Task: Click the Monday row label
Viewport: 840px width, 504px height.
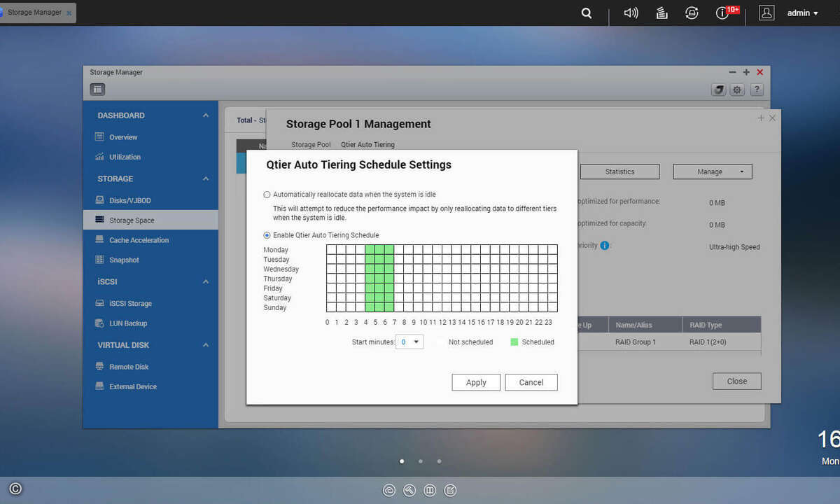Action: pos(276,250)
